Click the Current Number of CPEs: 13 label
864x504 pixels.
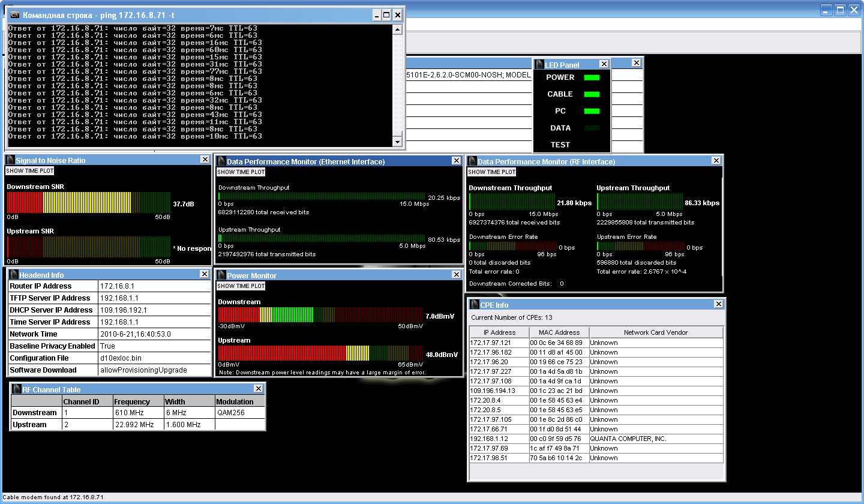tap(512, 317)
